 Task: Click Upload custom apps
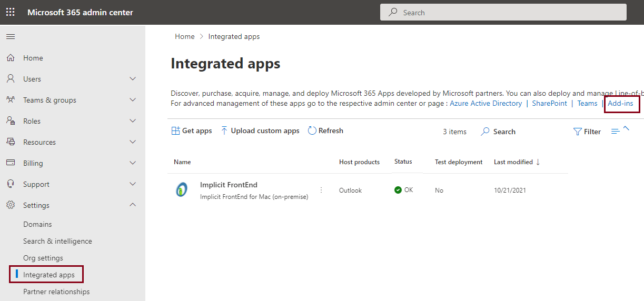click(260, 131)
